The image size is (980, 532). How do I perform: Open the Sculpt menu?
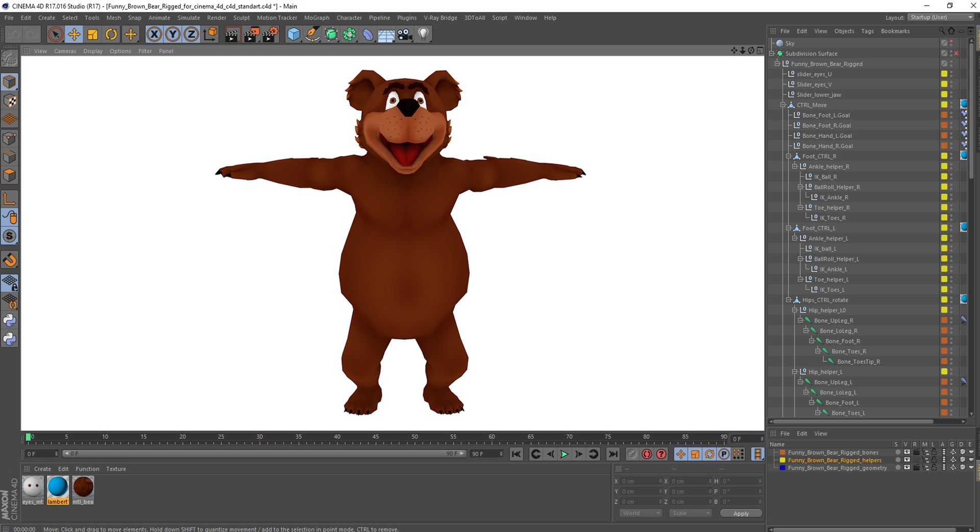pos(241,18)
